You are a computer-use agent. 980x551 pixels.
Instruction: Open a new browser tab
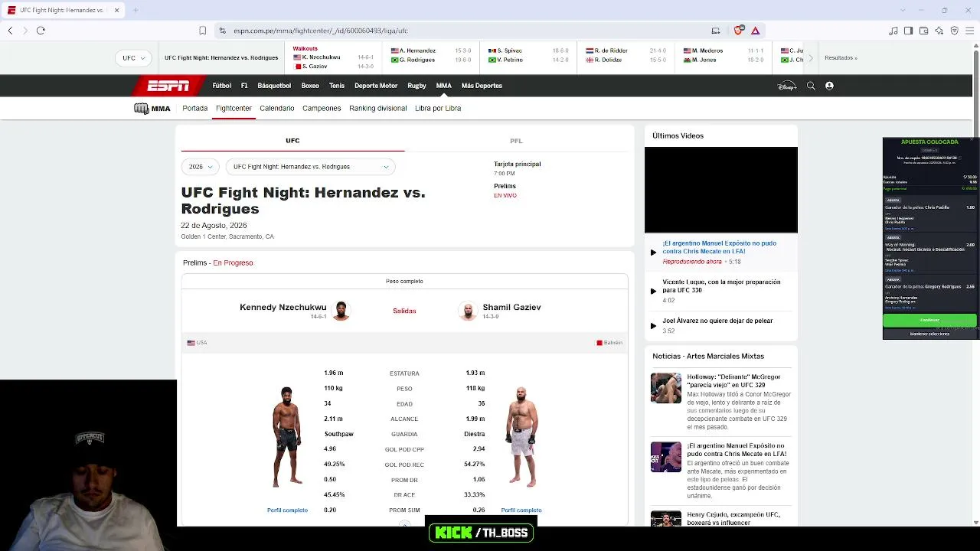point(136,10)
